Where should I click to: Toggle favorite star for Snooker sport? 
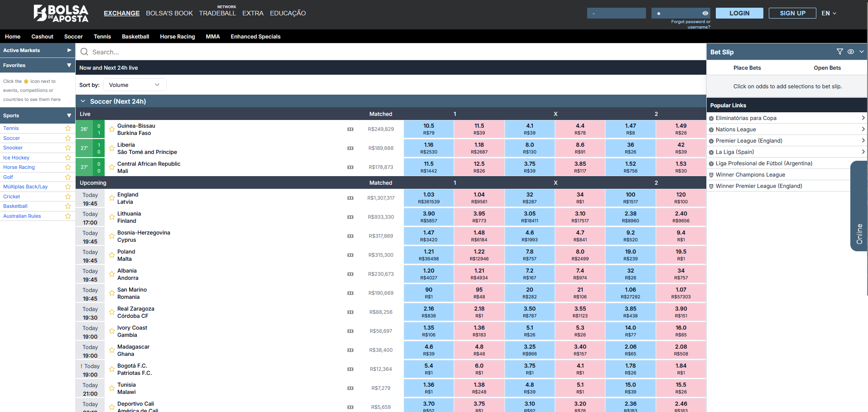point(68,148)
